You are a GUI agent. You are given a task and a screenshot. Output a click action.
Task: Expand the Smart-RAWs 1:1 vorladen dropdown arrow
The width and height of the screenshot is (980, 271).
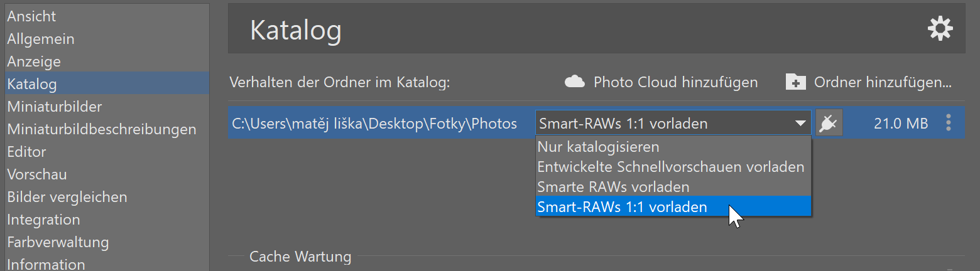pos(800,124)
